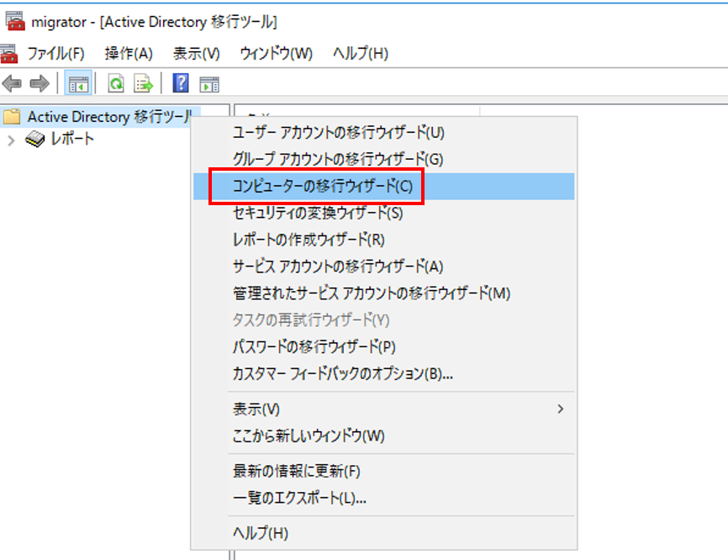Select the レポート tree item label
728x560 pixels.
click(x=72, y=139)
